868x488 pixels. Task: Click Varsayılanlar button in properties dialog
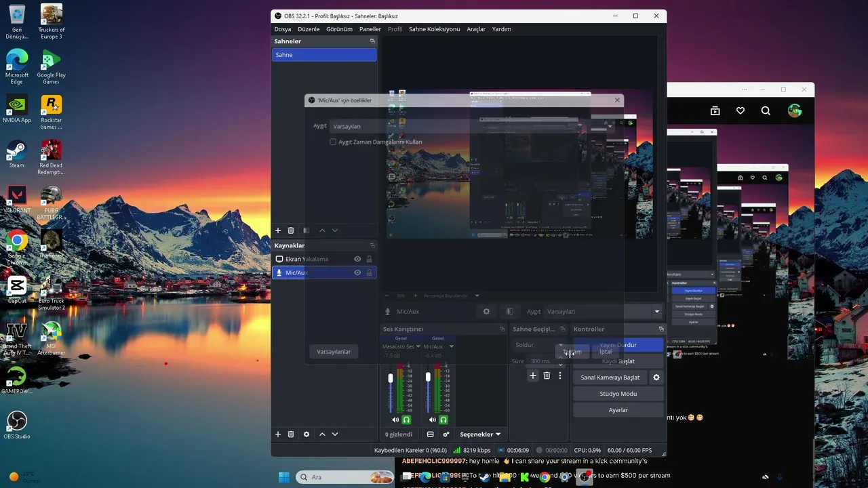click(334, 352)
